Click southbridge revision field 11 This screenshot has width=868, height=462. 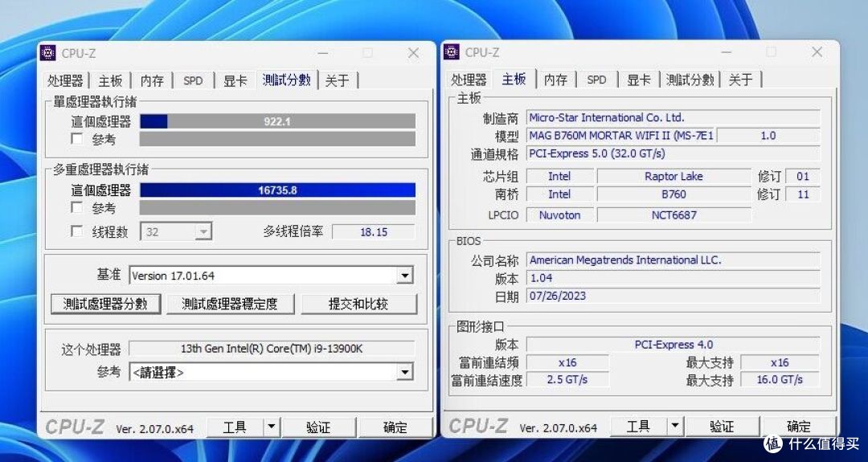click(x=803, y=194)
